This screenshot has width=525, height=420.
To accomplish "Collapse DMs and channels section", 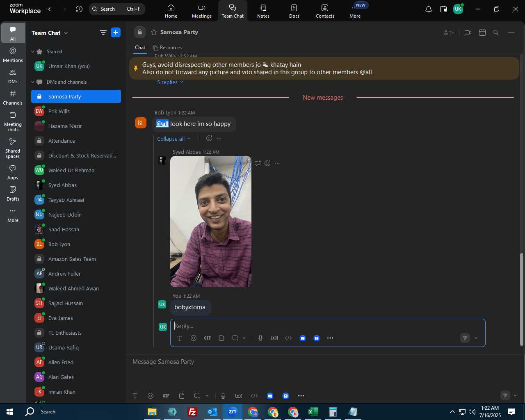I will pyautogui.click(x=33, y=82).
